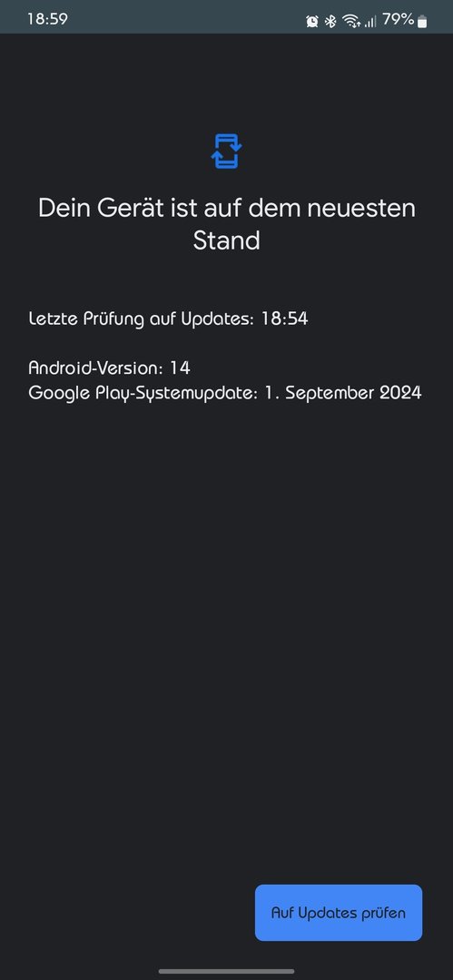Tap the 'Android-Version' label
The height and width of the screenshot is (980, 453).
(95, 367)
